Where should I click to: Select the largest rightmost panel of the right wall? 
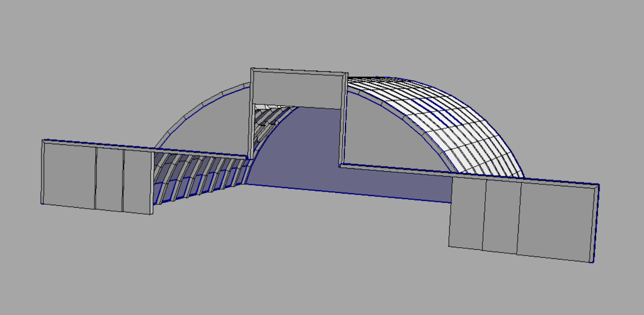(x=556, y=220)
